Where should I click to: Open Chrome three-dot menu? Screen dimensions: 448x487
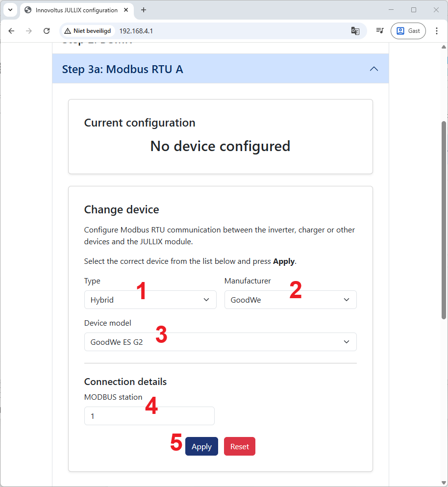pyautogui.click(x=437, y=31)
